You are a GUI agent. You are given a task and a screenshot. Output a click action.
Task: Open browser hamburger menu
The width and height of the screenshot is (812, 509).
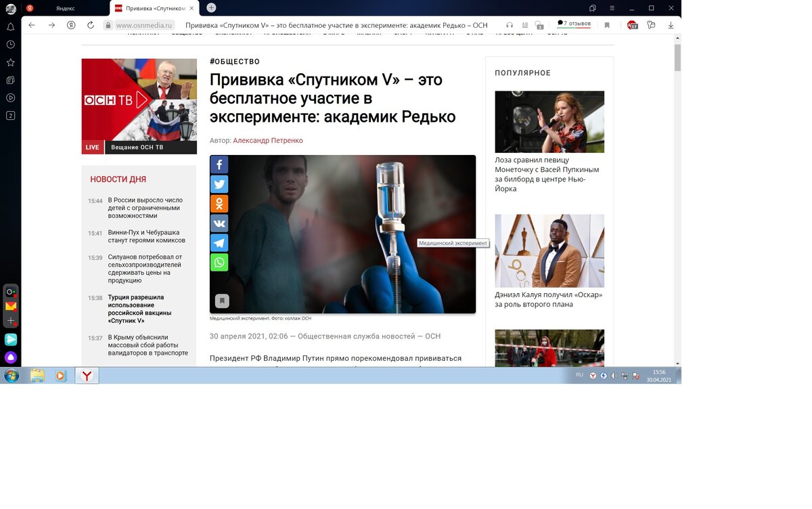click(612, 8)
